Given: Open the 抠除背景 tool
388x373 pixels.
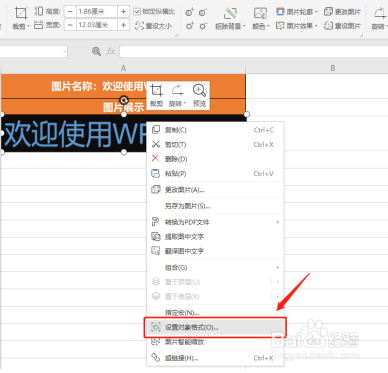Looking at the screenshot, I should click(x=230, y=18).
